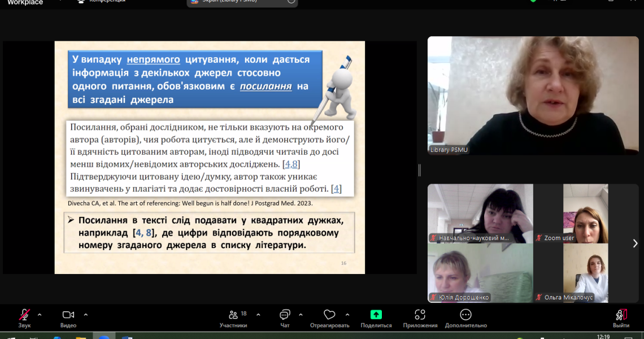The height and width of the screenshot is (339, 644).
Task: Click underlined word посилання in slide heading
Action: [x=266, y=86]
